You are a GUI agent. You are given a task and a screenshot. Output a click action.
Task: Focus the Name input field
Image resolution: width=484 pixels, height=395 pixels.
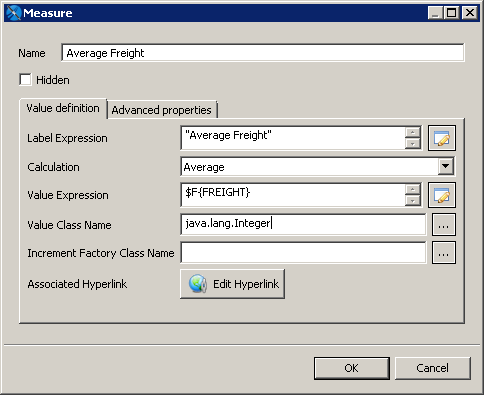coord(263,53)
